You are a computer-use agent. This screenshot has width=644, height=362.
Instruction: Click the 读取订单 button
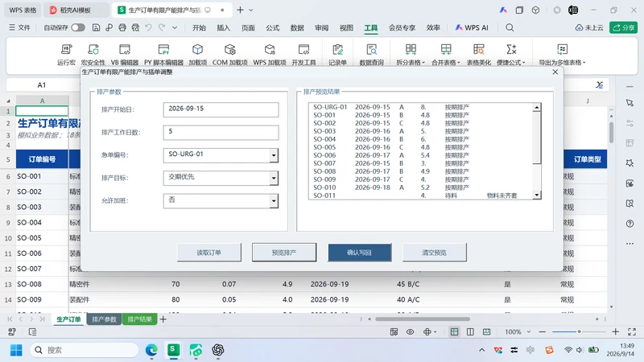click(x=209, y=253)
